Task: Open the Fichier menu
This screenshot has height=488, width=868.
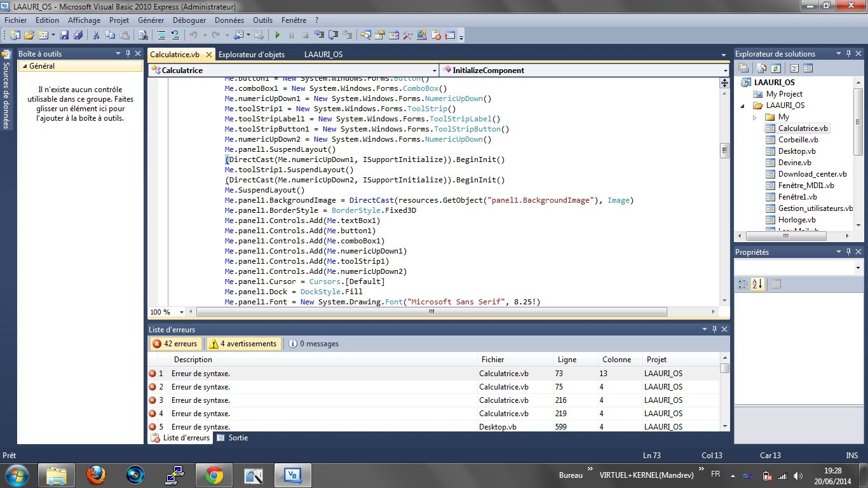Action: pos(16,20)
